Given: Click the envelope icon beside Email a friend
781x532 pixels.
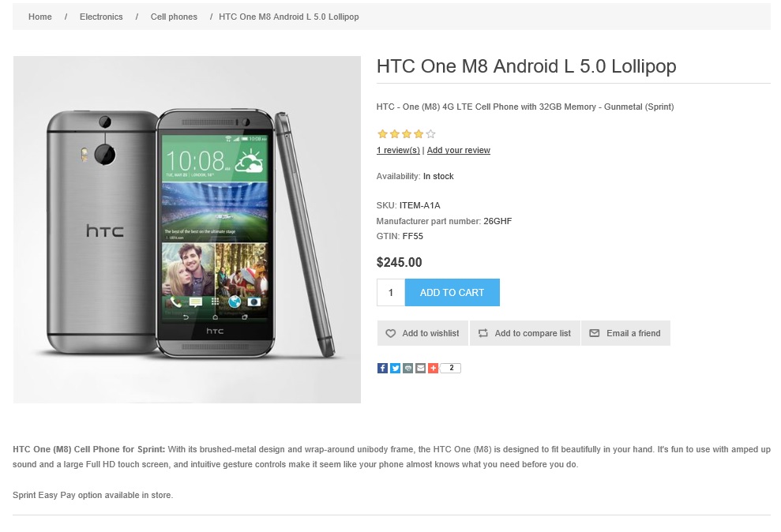Looking at the screenshot, I should pos(595,333).
